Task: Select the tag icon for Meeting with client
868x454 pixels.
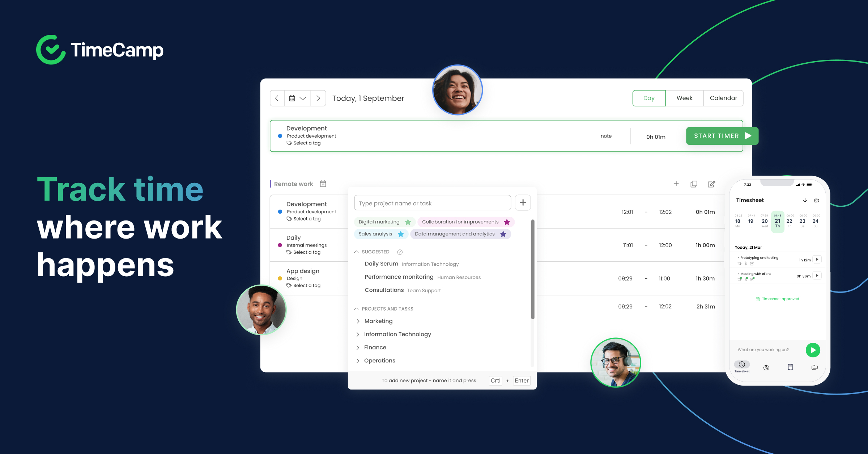Action: click(739, 279)
